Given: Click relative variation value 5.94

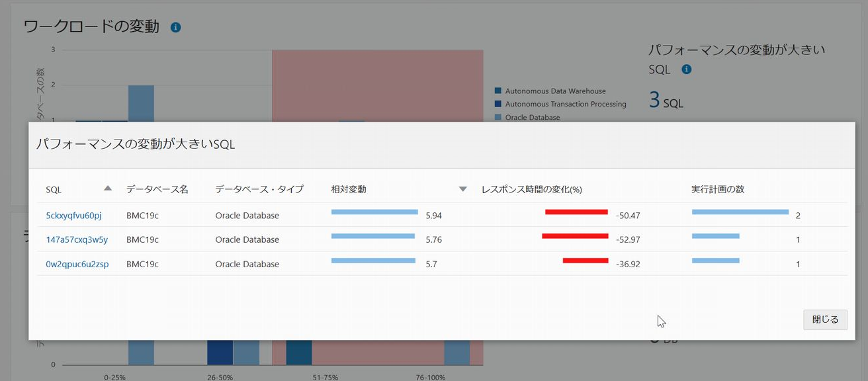Looking at the screenshot, I should tap(434, 216).
